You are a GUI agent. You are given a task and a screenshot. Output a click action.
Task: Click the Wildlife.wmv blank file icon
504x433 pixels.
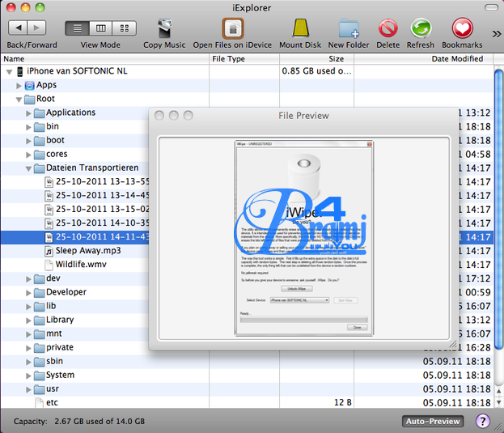(49, 265)
